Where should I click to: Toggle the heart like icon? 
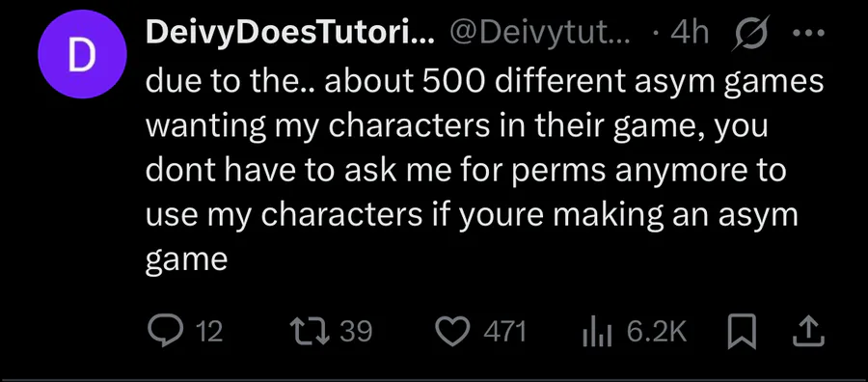point(452,332)
